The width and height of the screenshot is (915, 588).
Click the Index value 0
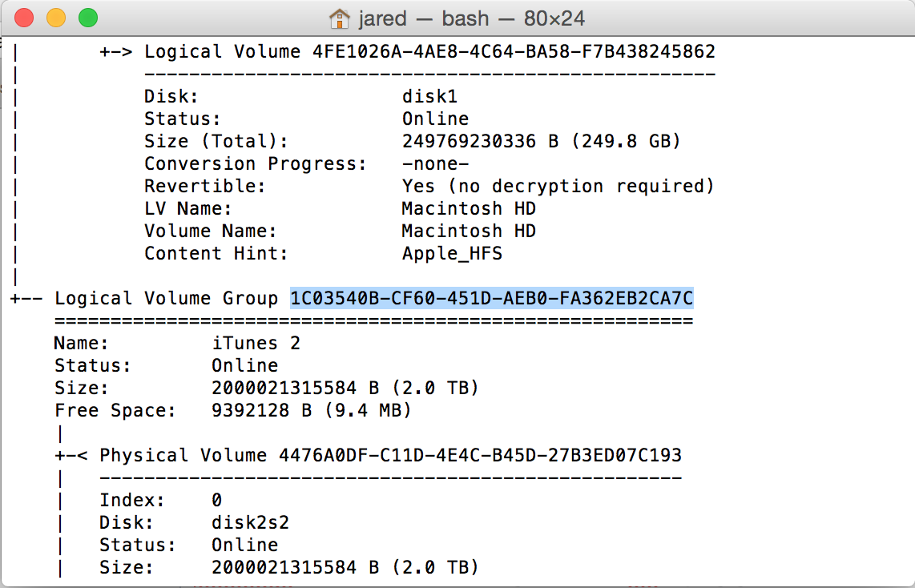[x=216, y=500]
